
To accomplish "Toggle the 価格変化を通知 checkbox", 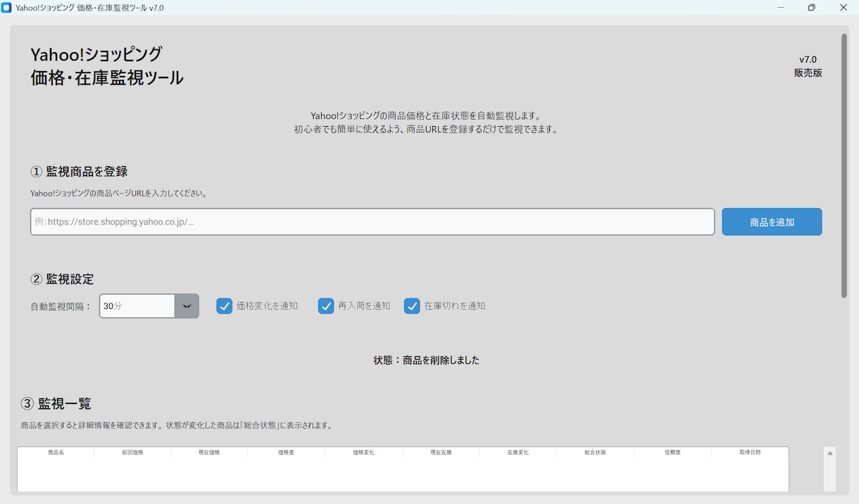I will point(224,306).
